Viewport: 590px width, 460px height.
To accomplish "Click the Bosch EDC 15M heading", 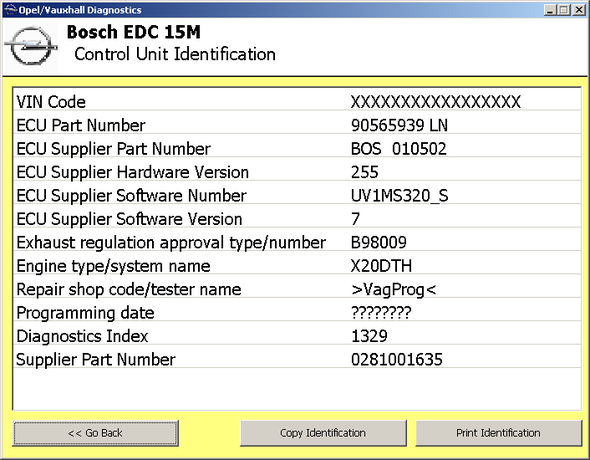I will pos(134,32).
